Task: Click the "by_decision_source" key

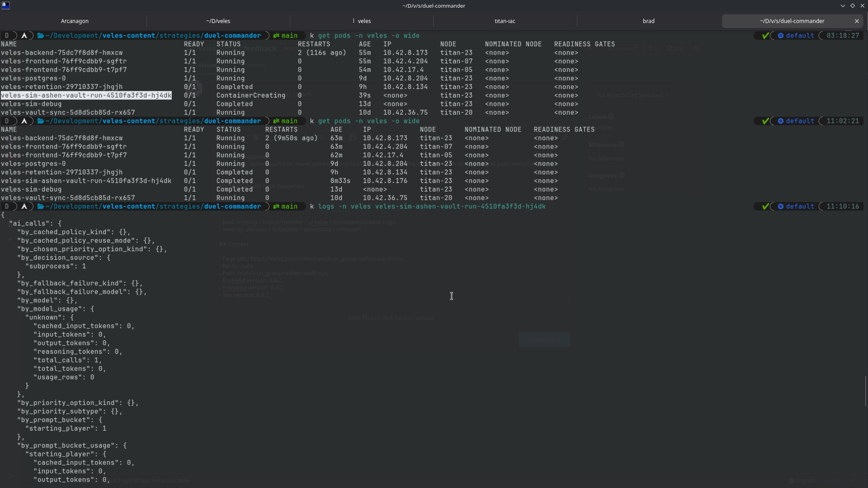Action: click(57, 258)
